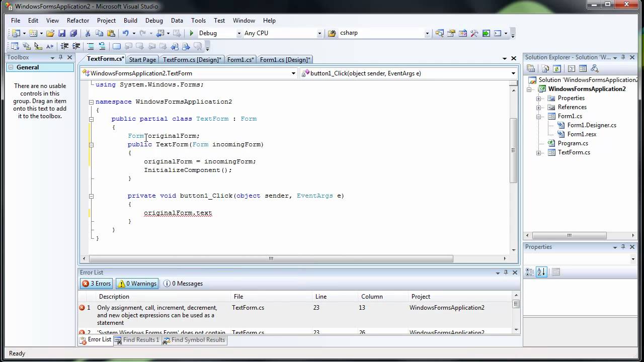644x362 pixels.
Task: Expand the References node
Action: (538, 107)
